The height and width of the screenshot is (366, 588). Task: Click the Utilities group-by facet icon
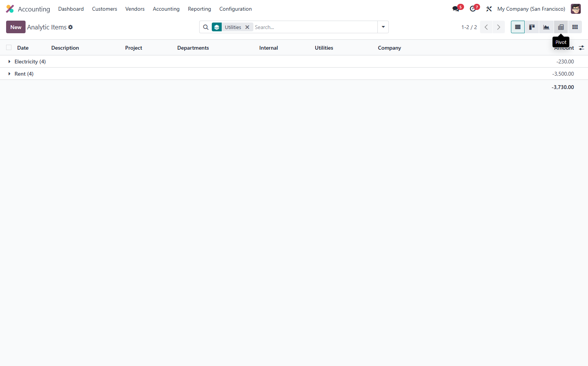(217, 27)
